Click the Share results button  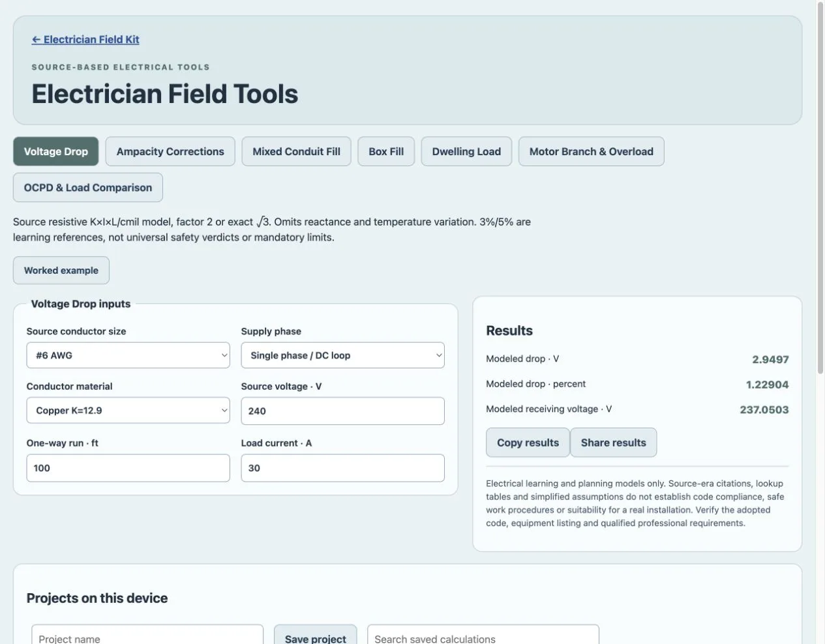pos(613,443)
